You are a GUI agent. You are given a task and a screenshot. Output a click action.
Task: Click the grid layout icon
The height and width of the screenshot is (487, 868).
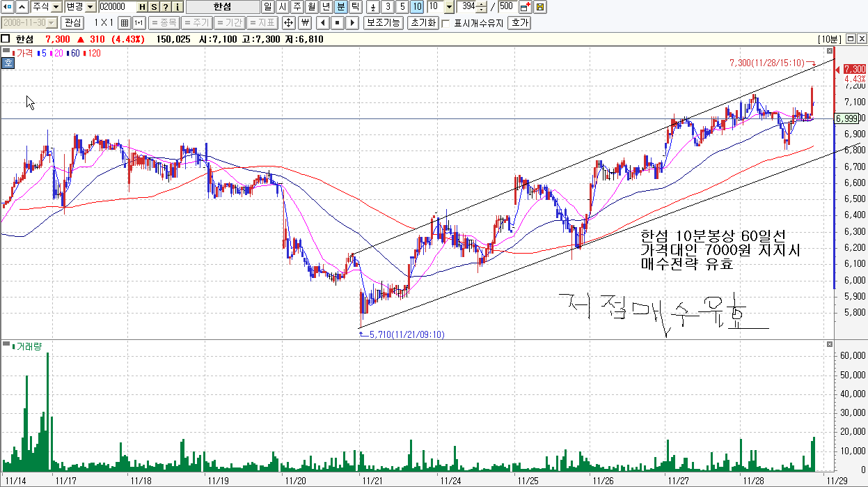point(125,22)
